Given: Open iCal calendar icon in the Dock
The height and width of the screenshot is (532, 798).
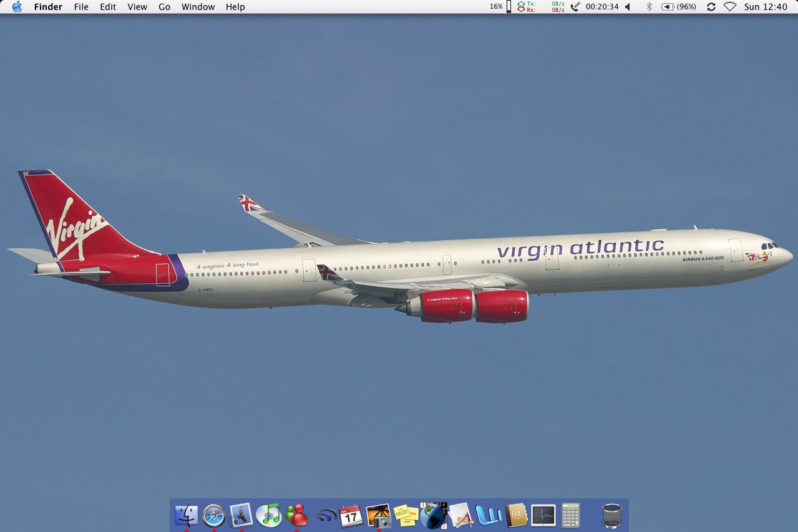Looking at the screenshot, I should point(351,515).
